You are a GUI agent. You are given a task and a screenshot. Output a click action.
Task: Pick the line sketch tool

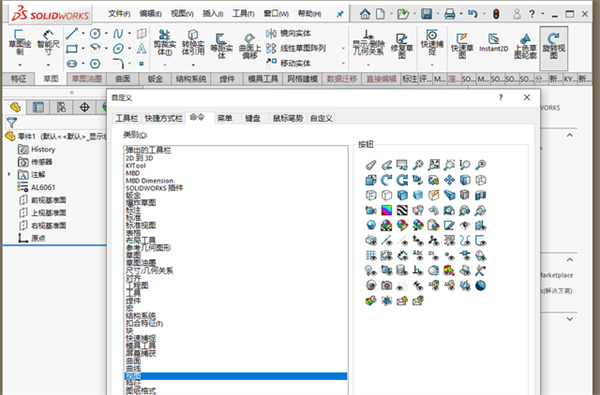(x=72, y=34)
